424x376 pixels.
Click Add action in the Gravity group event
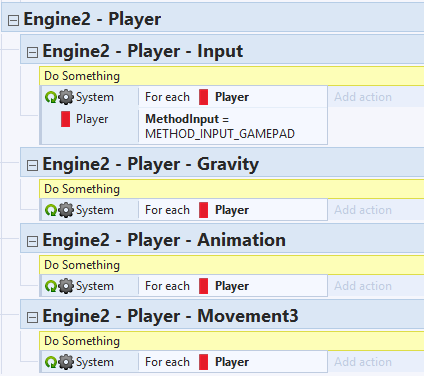click(x=363, y=210)
